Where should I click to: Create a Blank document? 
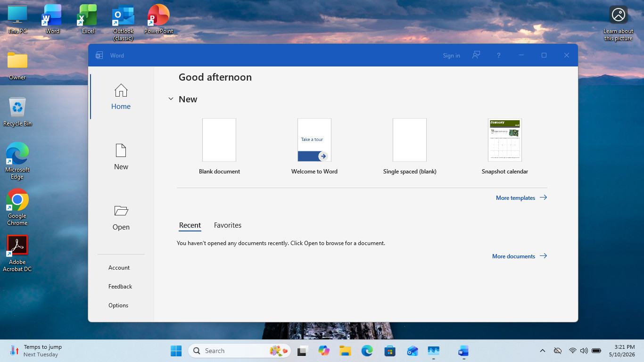pyautogui.click(x=219, y=147)
